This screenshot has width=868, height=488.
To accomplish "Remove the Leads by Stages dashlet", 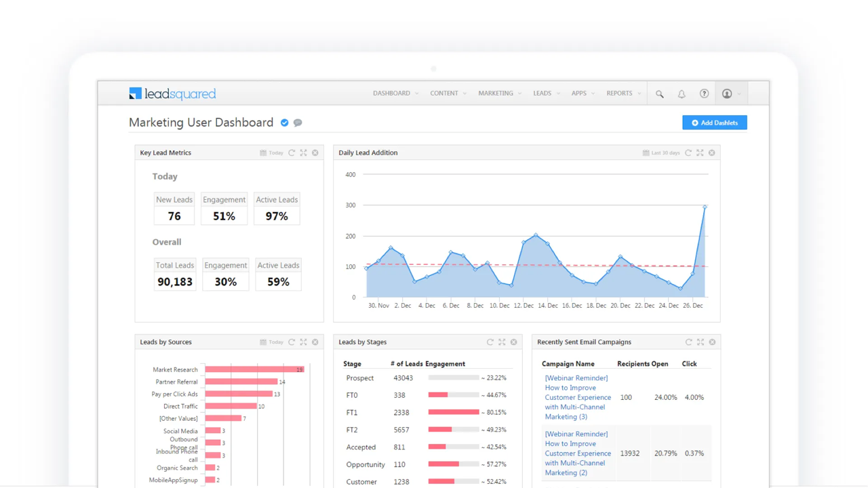I will coord(514,342).
